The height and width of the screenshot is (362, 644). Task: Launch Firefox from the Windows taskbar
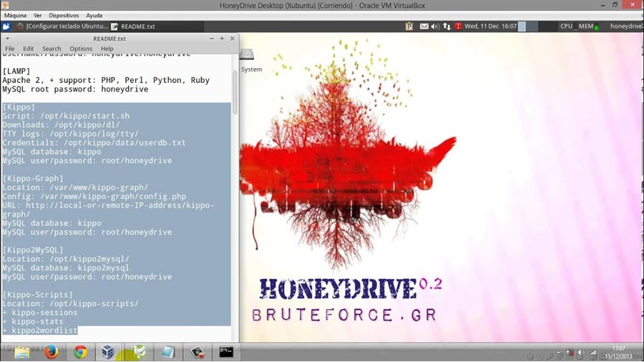(52, 352)
